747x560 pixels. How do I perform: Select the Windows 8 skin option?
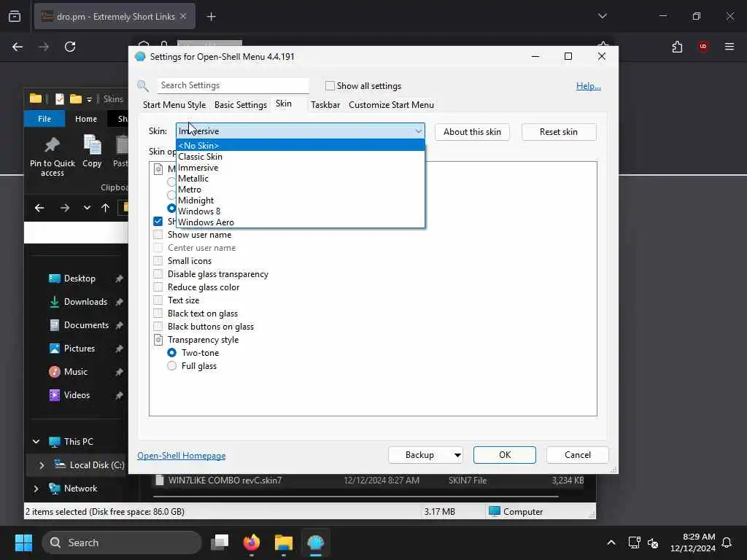pos(300,211)
